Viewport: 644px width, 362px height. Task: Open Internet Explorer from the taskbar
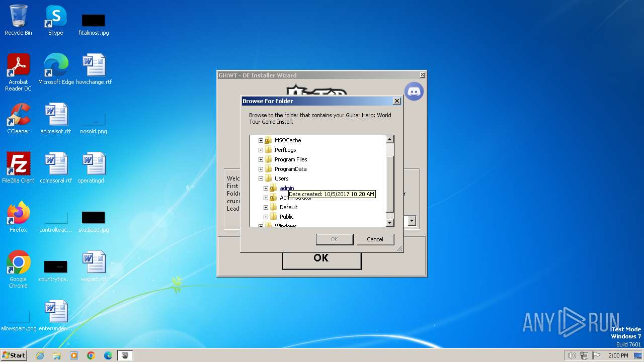(x=40, y=355)
